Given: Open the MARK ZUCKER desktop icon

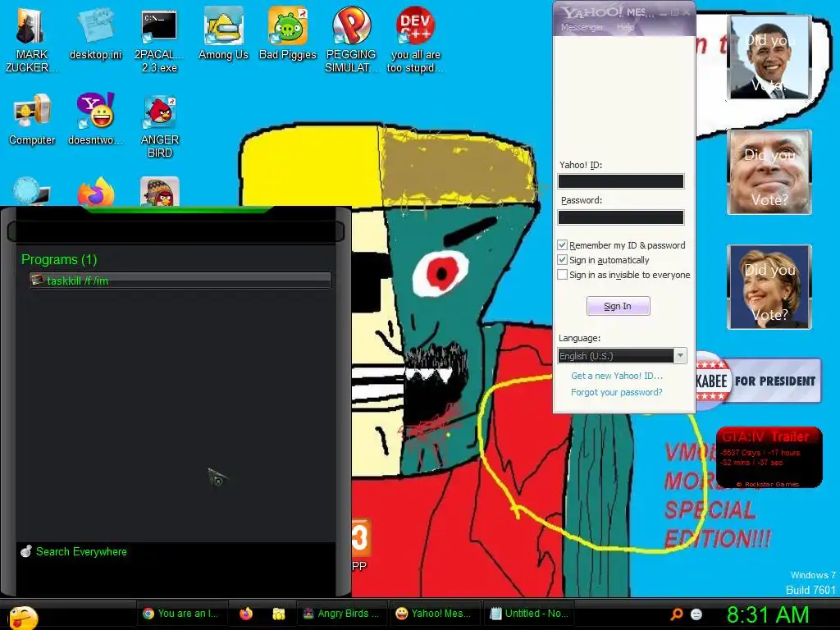Looking at the screenshot, I should 31,41.
